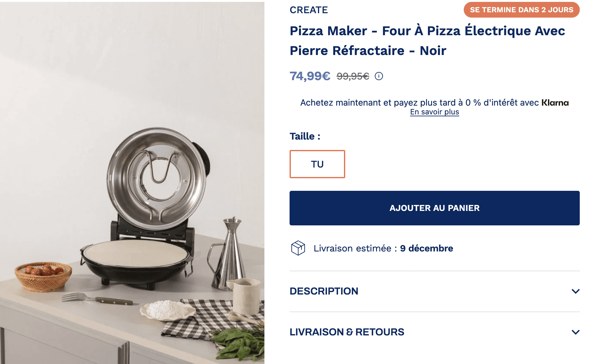Image resolution: width=598 pixels, height=364 pixels.
Task: Open the CREATE brand page
Action: [308, 10]
